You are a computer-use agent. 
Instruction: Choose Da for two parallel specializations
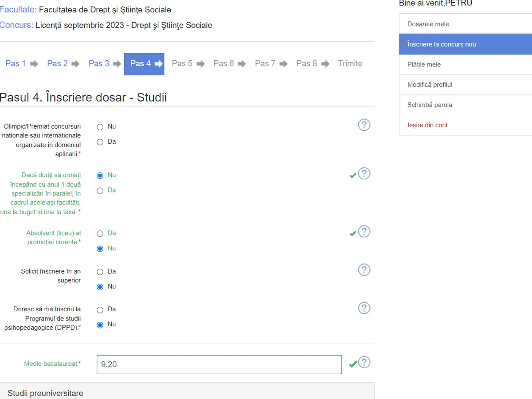tap(100, 191)
